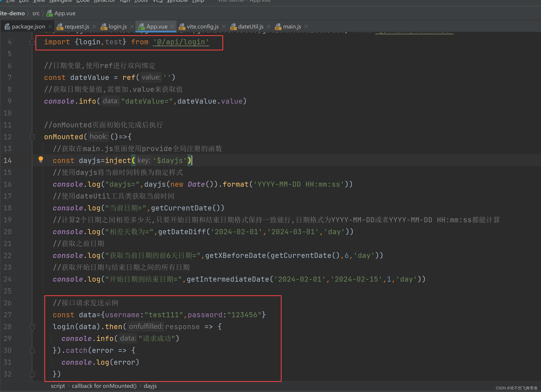Close the login.js tab
Image resolution: width=541 pixels, height=392 pixels.
[x=132, y=27]
